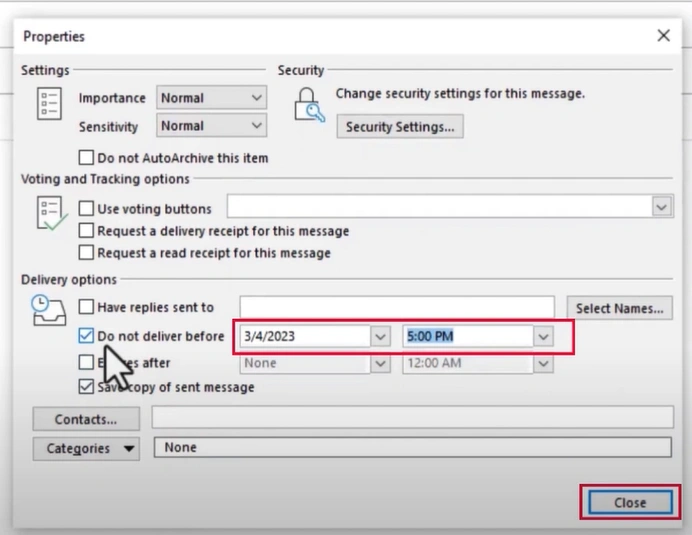Image resolution: width=692 pixels, height=535 pixels.
Task: Close the Properties dialog with the X
Action: (x=664, y=36)
